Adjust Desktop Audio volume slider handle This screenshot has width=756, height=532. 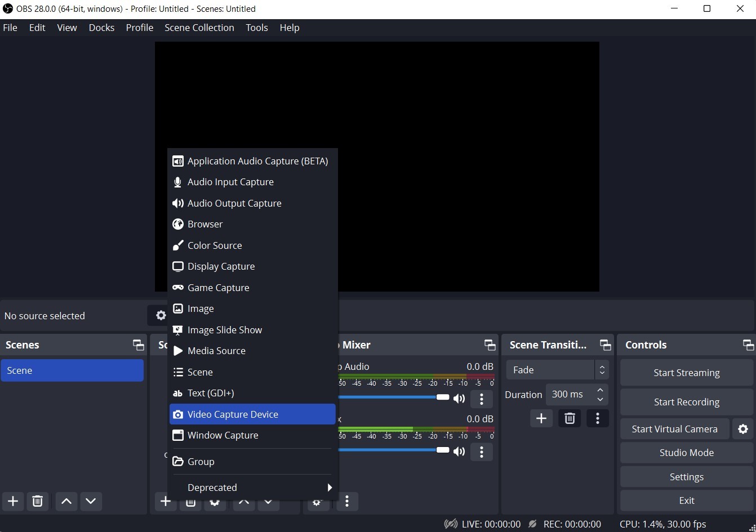[443, 397]
